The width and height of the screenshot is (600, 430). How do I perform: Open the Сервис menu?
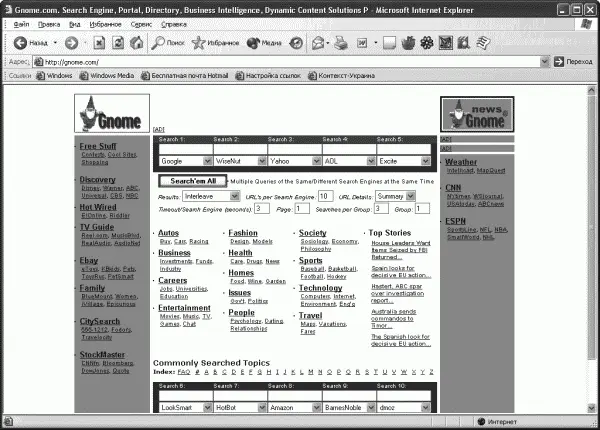tap(141, 24)
